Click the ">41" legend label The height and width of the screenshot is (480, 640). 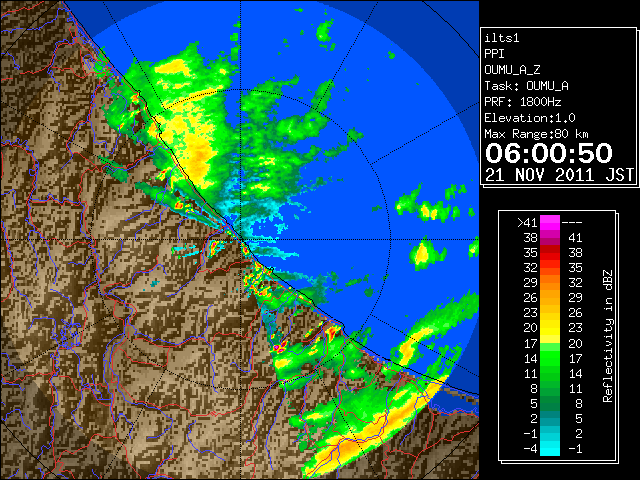527,223
